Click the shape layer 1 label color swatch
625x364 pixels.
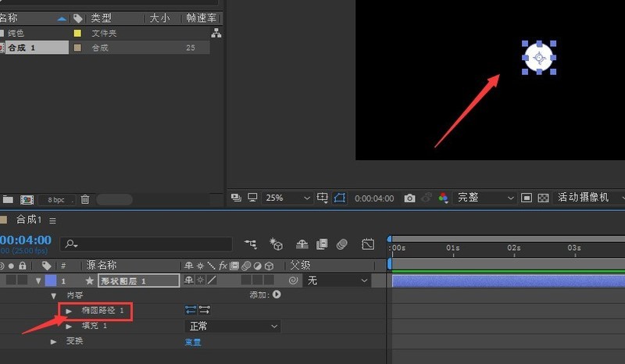click(51, 280)
